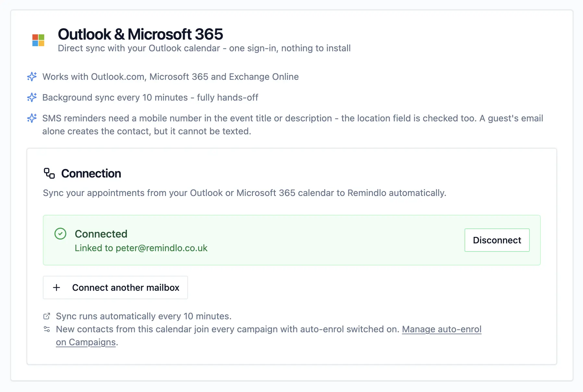Click the plus icon in Connect another mailbox
Viewport: 583px width, 392px height.
click(56, 288)
